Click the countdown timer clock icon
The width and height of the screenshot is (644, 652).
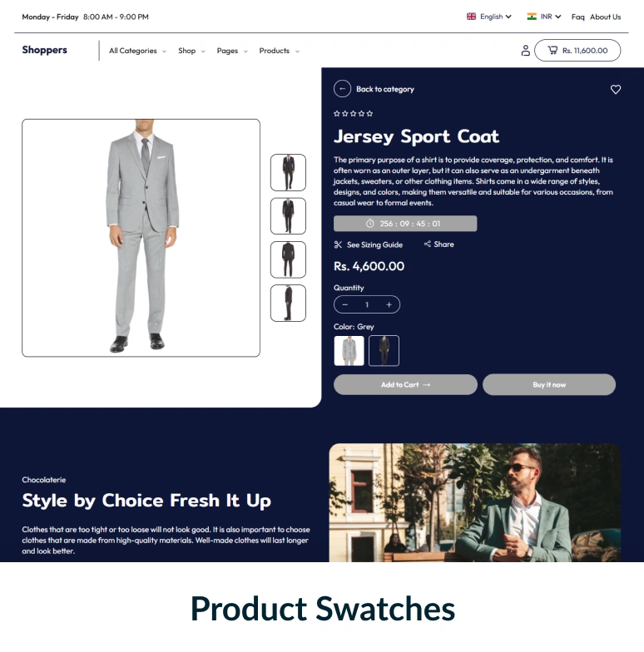pos(369,224)
